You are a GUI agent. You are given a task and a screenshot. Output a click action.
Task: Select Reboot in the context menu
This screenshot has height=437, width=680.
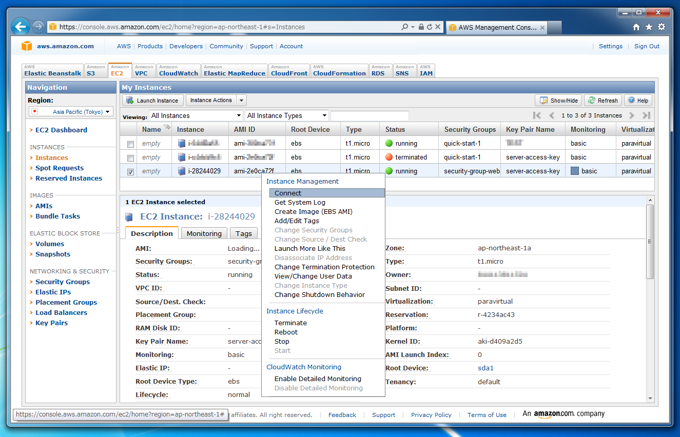click(x=286, y=332)
